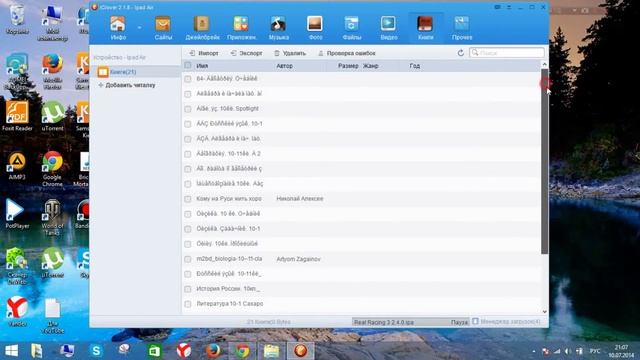This screenshot has width=640, height=360.
Task: Check the first row starting with 84-
Action: pyautogui.click(x=188, y=79)
